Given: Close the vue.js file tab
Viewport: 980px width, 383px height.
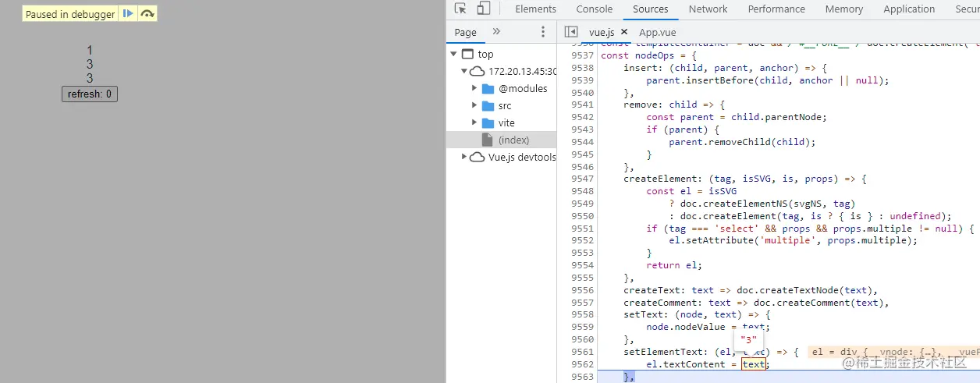Looking at the screenshot, I should 624,32.
